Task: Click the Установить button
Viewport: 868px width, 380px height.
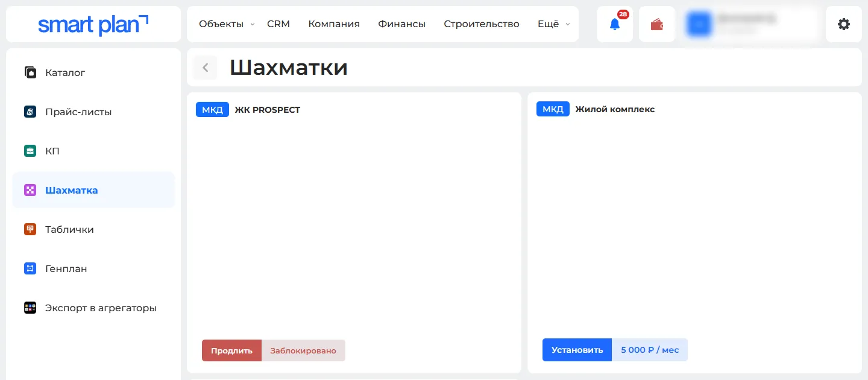Action: [x=577, y=350]
